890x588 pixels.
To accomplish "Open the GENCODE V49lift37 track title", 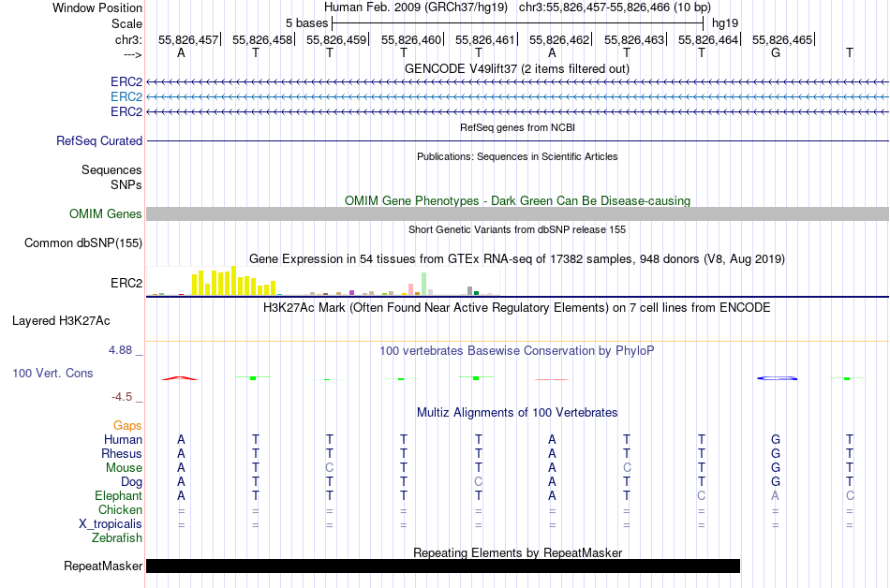I will [x=516, y=68].
